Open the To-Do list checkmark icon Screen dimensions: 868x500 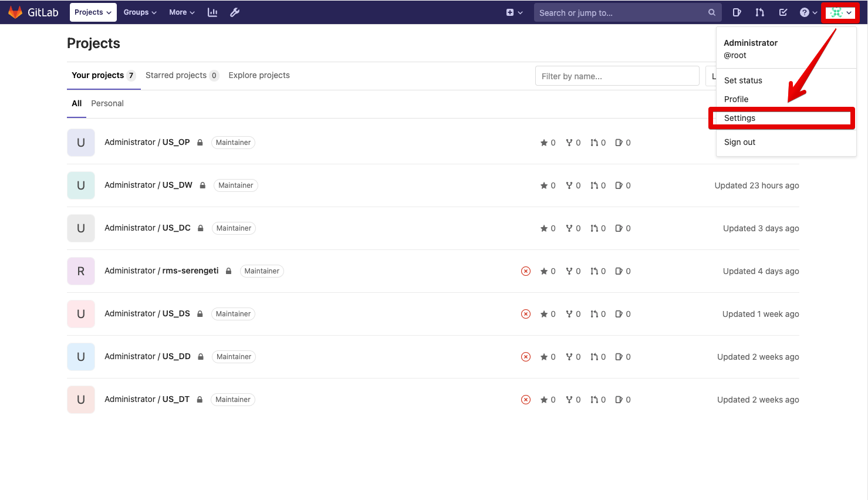pos(783,12)
